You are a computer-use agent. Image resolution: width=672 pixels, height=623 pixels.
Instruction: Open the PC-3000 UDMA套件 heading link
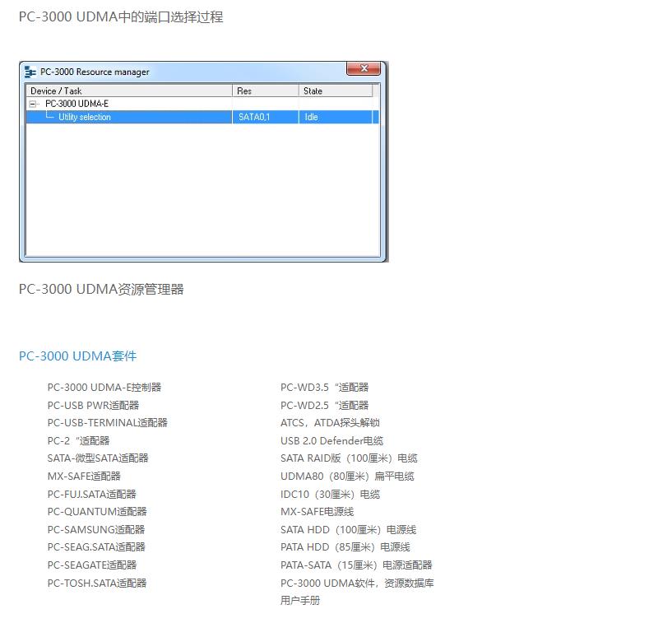77,356
